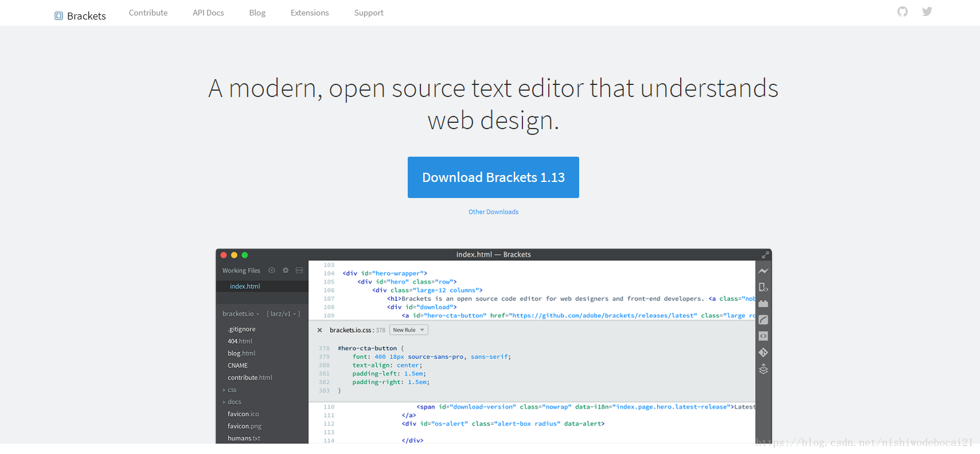Image resolution: width=980 pixels, height=454 pixels.
Task: Click the Download Brackets 1.13 button
Action: 493,177
